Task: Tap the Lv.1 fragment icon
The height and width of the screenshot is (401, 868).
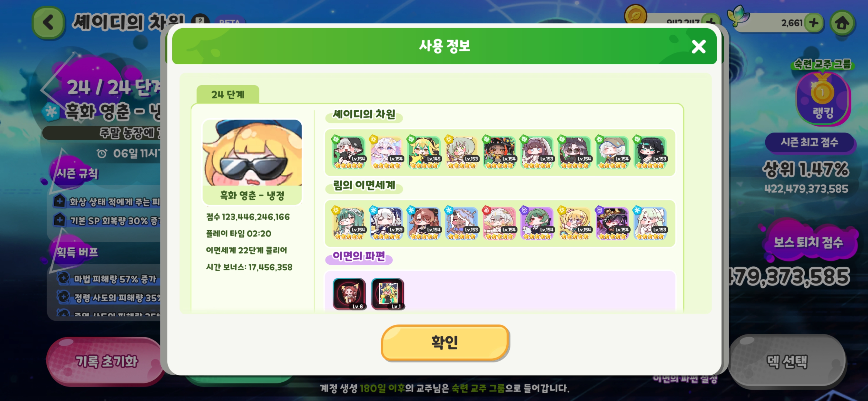Action: click(388, 294)
